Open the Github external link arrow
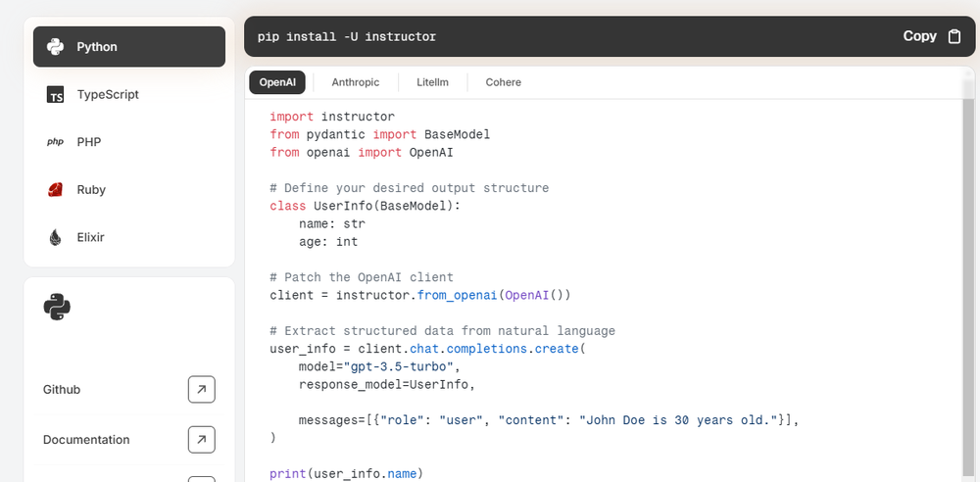Screen dimensions: 980x482 click(201, 390)
